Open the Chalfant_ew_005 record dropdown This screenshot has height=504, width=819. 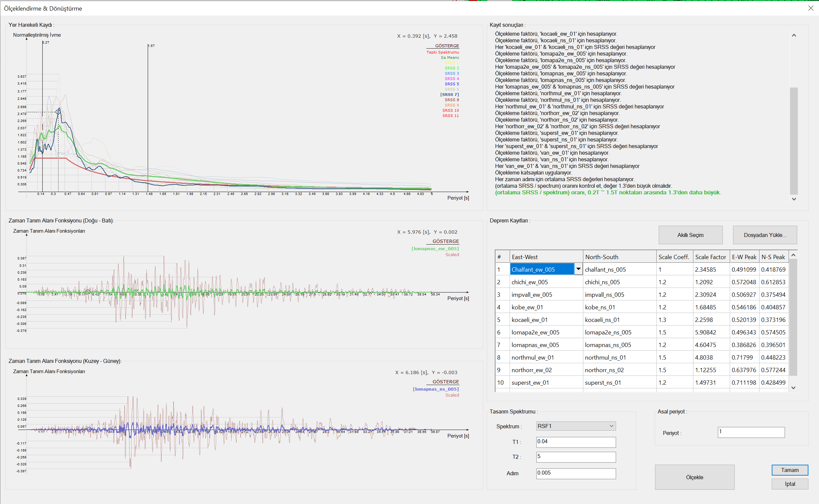coord(578,269)
